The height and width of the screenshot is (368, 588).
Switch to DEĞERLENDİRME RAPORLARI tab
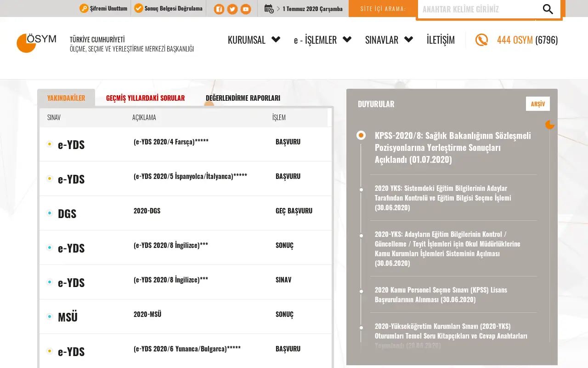(243, 98)
